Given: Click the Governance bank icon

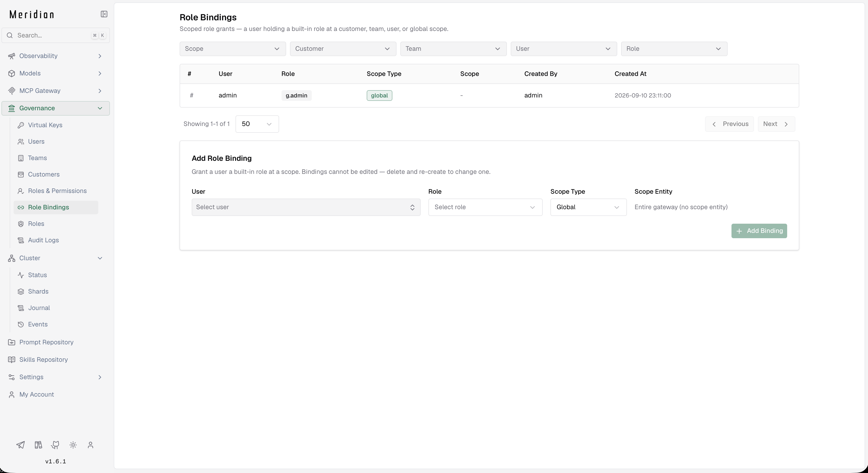Looking at the screenshot, I should tap(11, 108).
